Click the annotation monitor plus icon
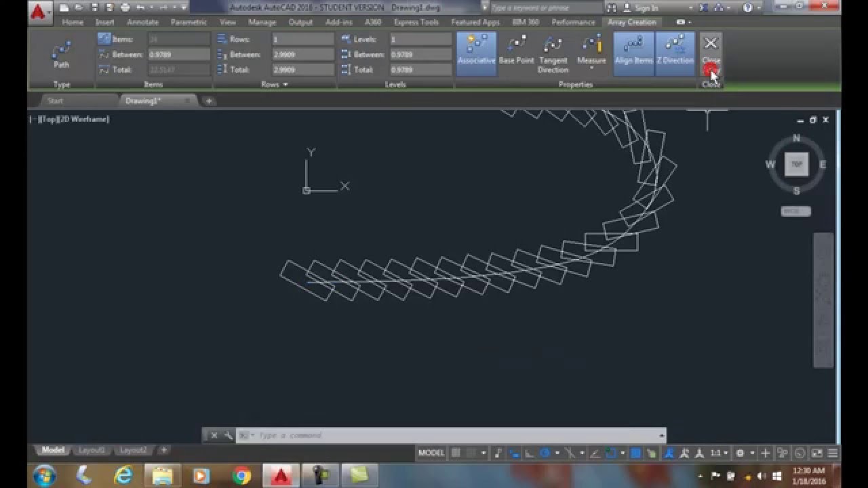This screenshot has height=488, width=868. (x=766, y=453)
